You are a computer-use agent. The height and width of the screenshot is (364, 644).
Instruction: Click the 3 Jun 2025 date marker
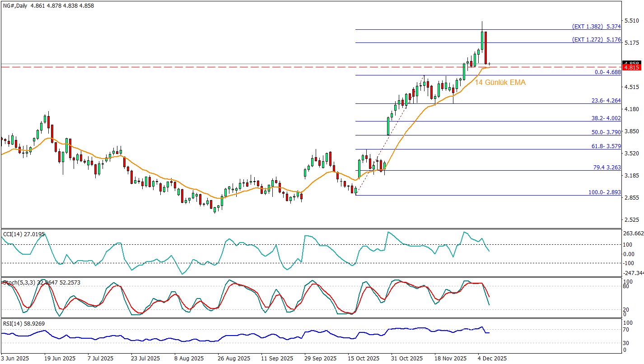pyautogui.click(x=16, y=358)
